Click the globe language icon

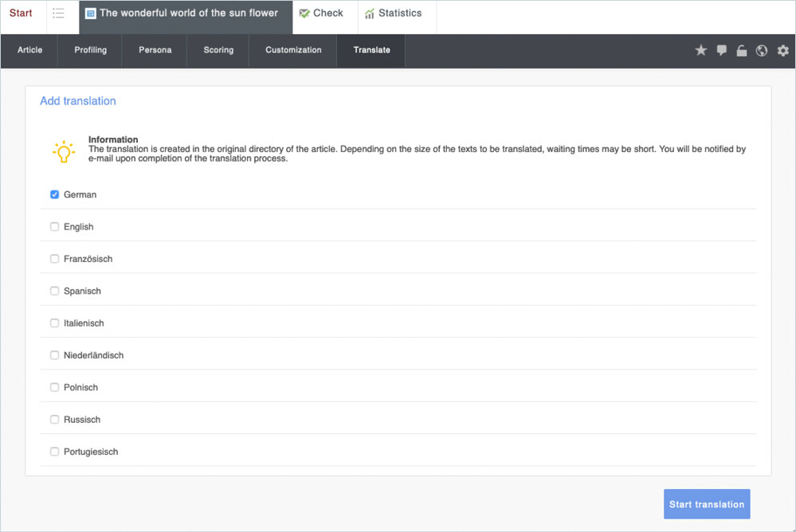[762, 50]
